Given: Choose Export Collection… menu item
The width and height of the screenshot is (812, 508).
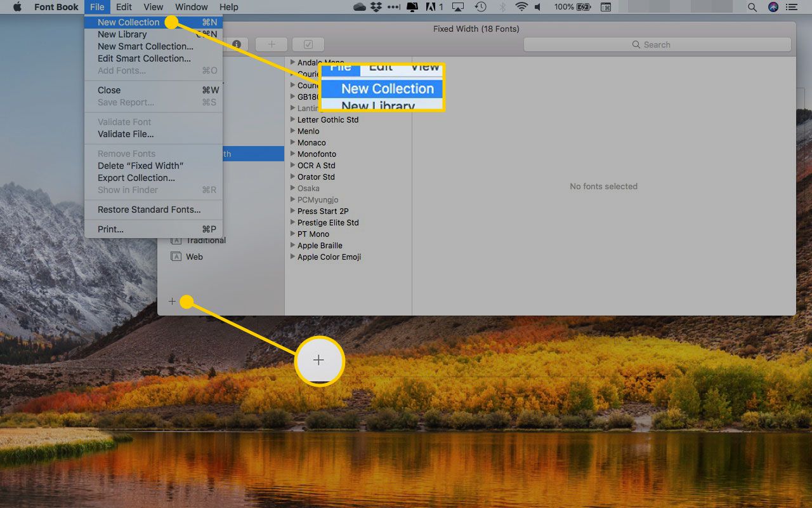Looking at the screenshot, I should (x=154, y=178).
